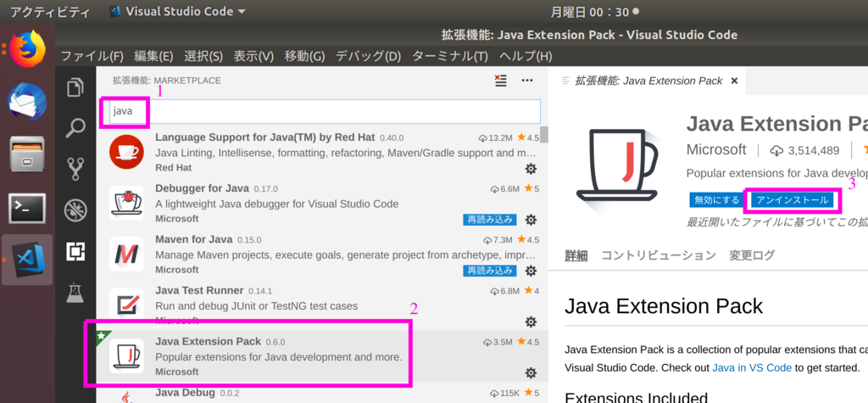Open the 編集(E) menu
Image resolution: width=868 pixels, height=403 pixels.
(x=153, y=56)
